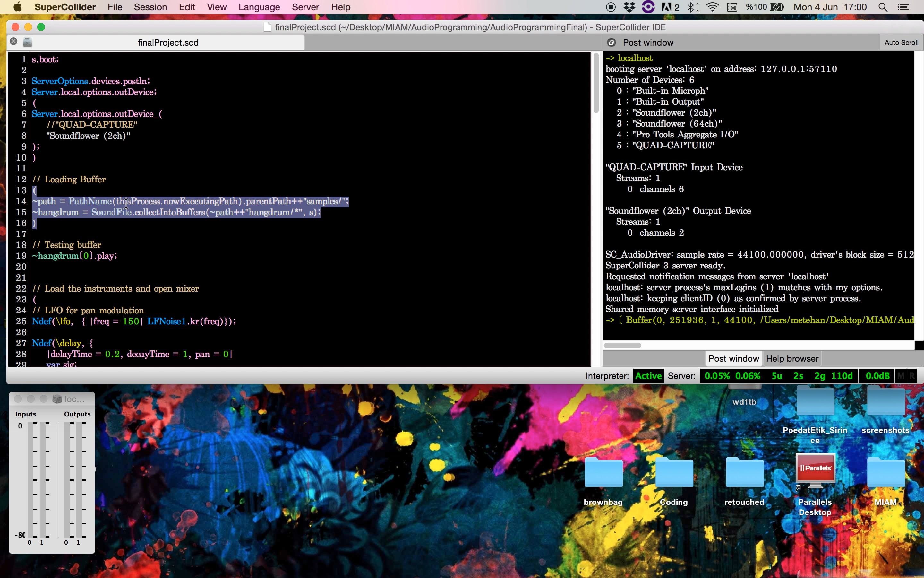
Task: Switch to the Help browser tab
Action: 792,359
